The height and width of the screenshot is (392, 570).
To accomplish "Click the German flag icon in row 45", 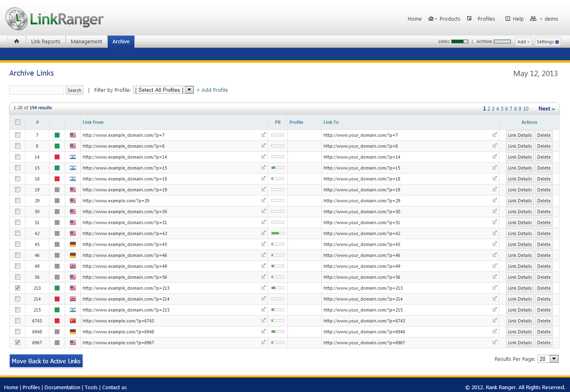I will 73,244.
